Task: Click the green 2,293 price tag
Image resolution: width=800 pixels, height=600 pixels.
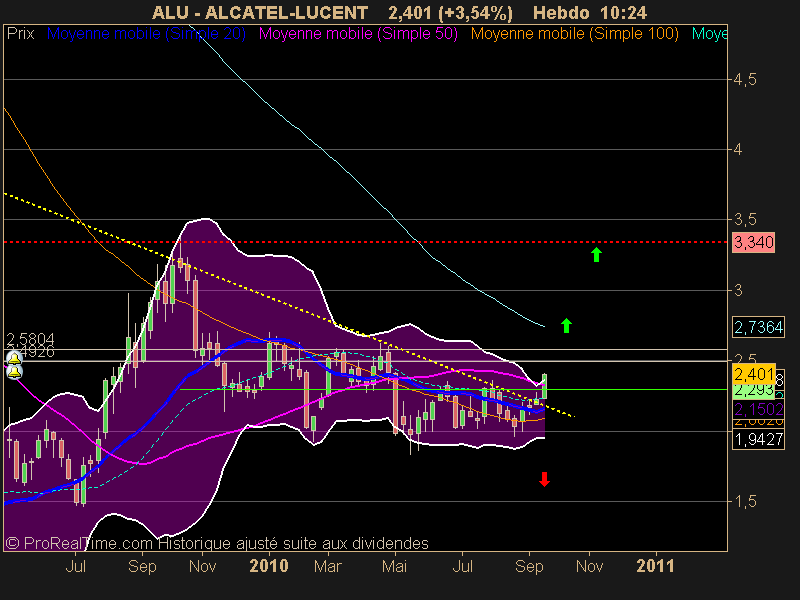Action: [754, 390]
